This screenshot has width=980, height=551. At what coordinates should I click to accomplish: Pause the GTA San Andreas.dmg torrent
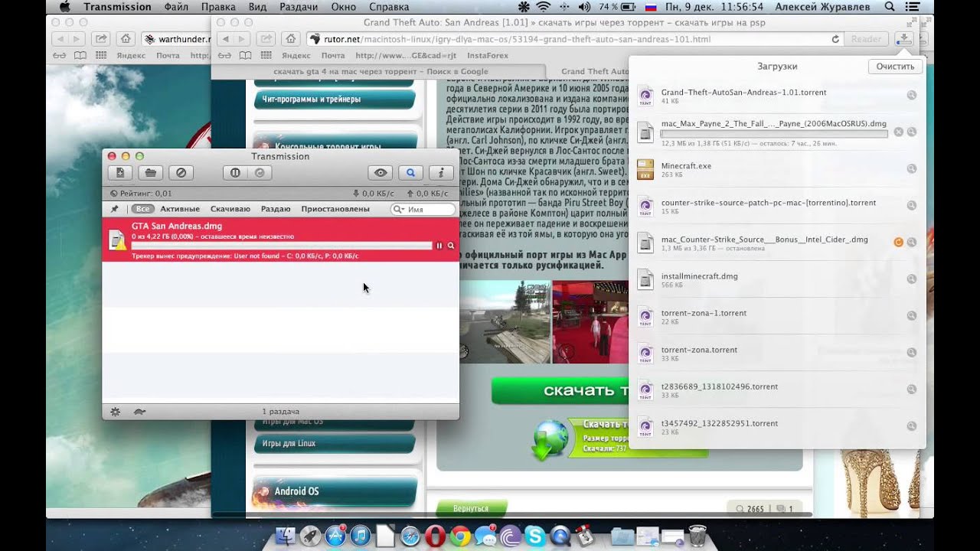[439, 246]
